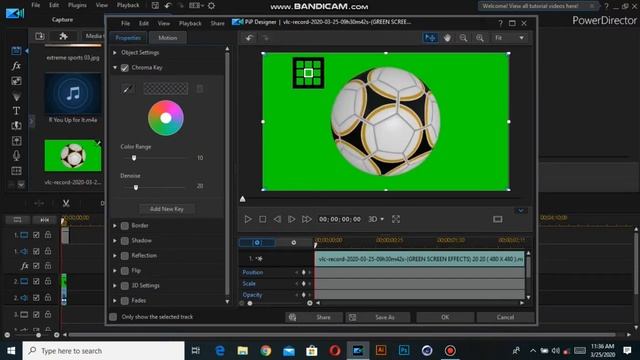Enable the Fades checkbox
The image size is (640, 360).
click(x=125, y=301)
